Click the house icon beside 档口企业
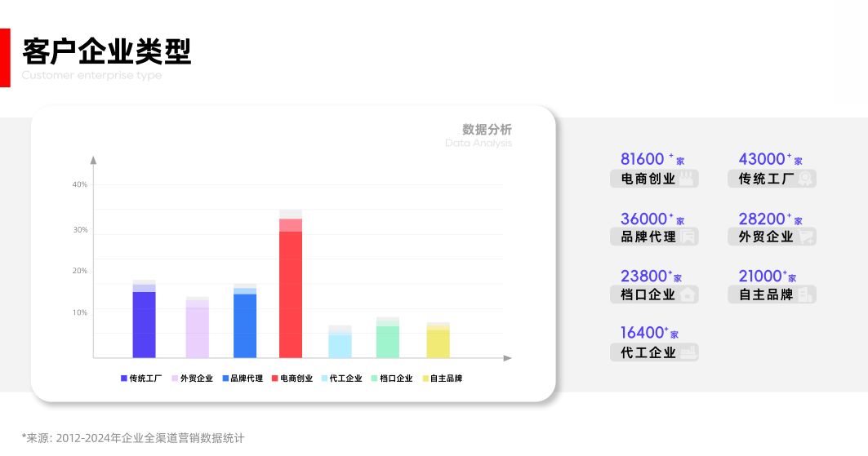 (x=688, y=294)
